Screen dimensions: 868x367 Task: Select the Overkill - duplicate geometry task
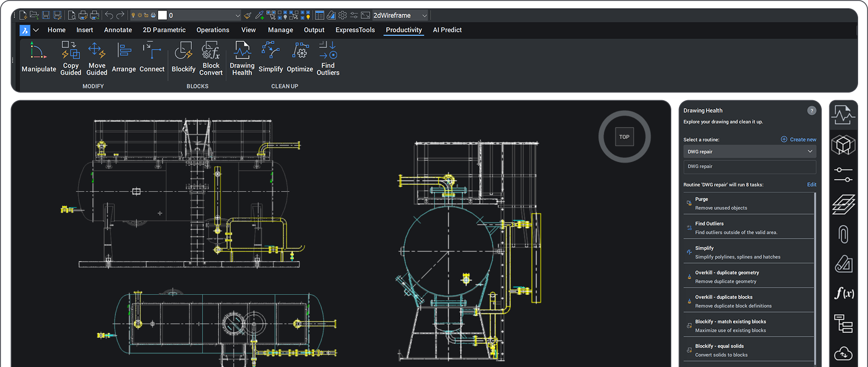[748, 277]
